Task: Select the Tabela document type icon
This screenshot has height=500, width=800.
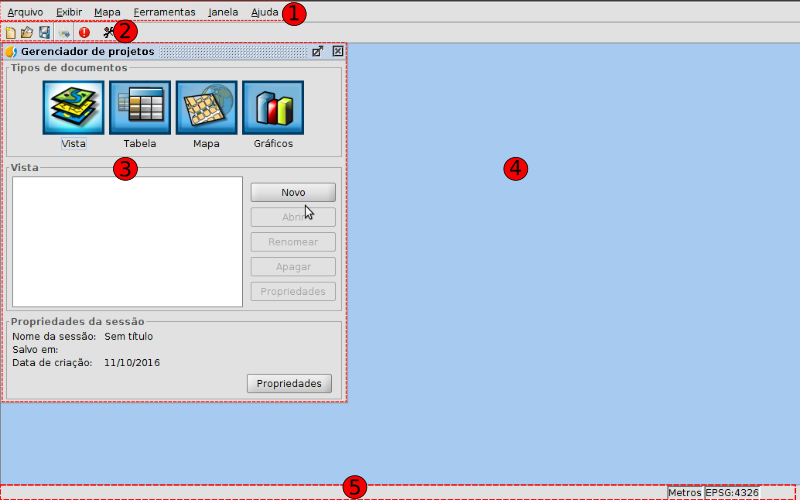Action: pos(140,108)
